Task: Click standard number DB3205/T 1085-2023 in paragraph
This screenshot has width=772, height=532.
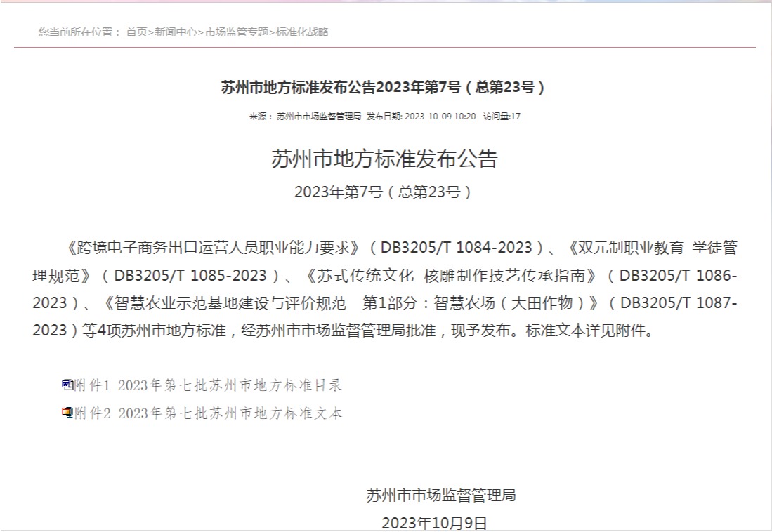Action: pos(190,275)
